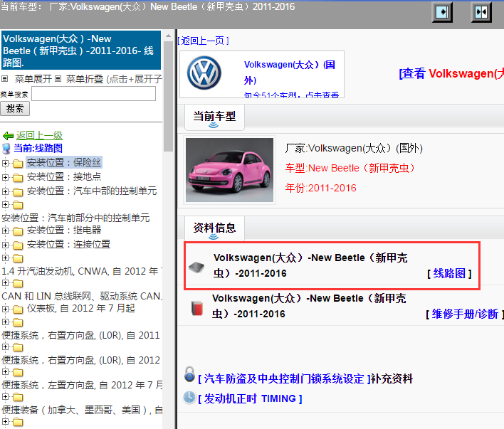Open the 线路图 link
This screenshot has height=429, width=504.
449,273
